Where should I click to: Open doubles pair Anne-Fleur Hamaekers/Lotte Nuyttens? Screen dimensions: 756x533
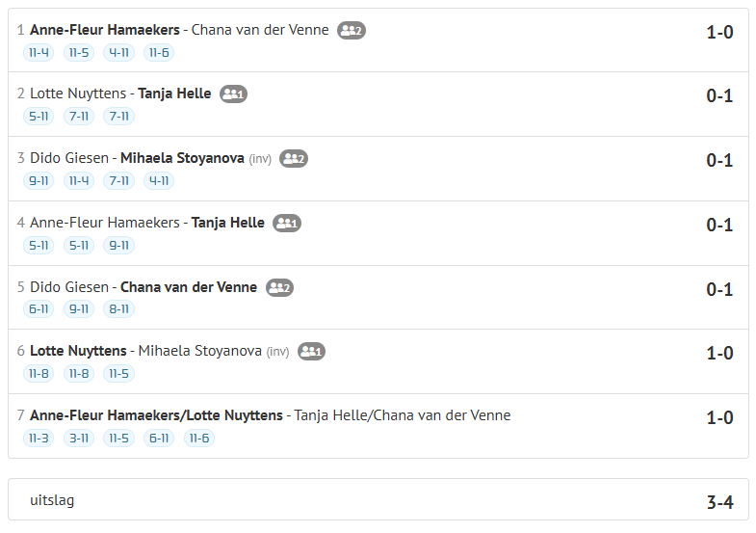[157, 415]
